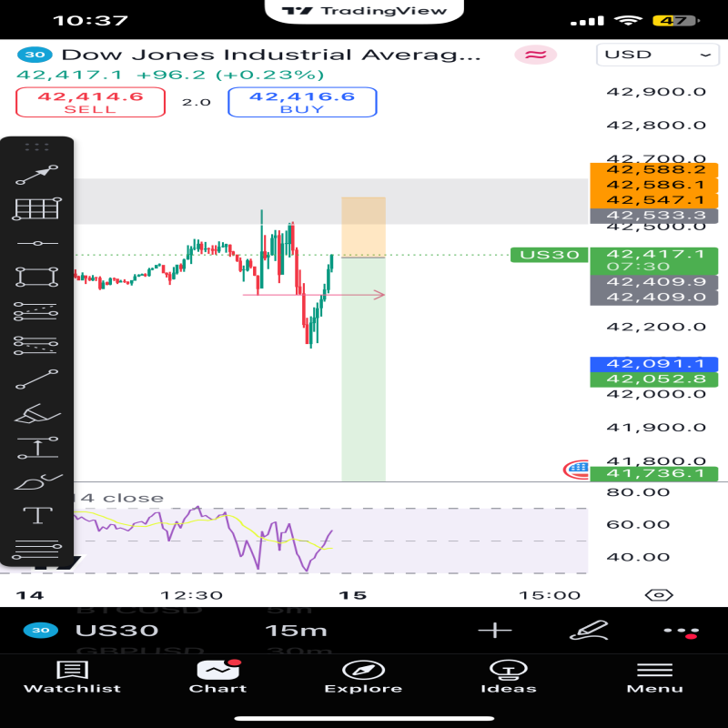Switch to the Watchlist tab

coord(72,677)
